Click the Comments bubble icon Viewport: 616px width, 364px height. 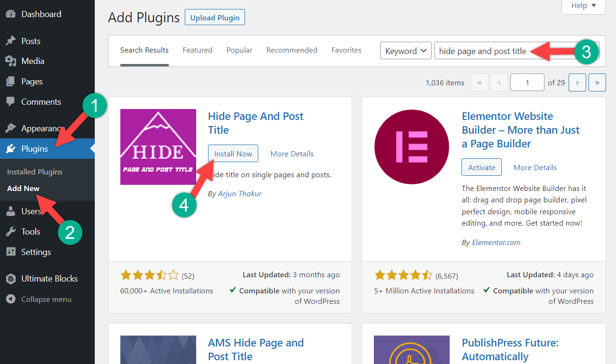point(10,102)
